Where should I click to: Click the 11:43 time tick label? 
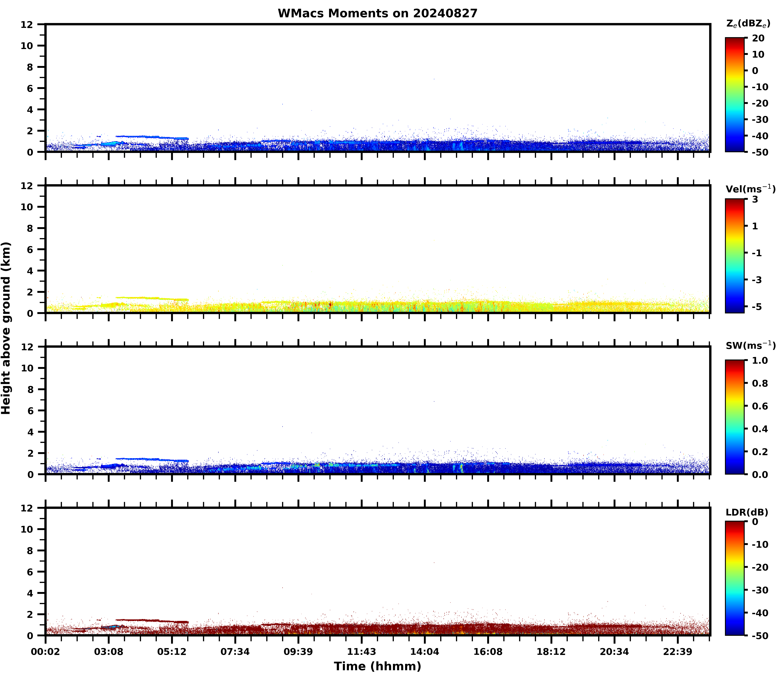pyautogui.click(x=361, y=652)
